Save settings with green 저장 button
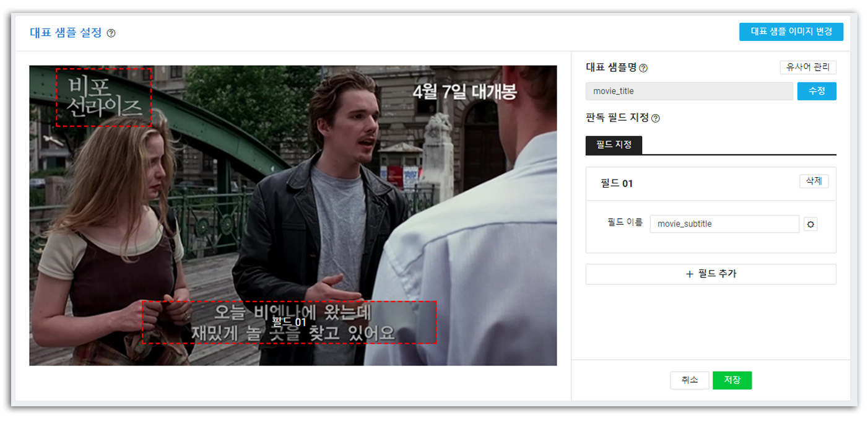 pyautogui.click(x=732, y=380)
